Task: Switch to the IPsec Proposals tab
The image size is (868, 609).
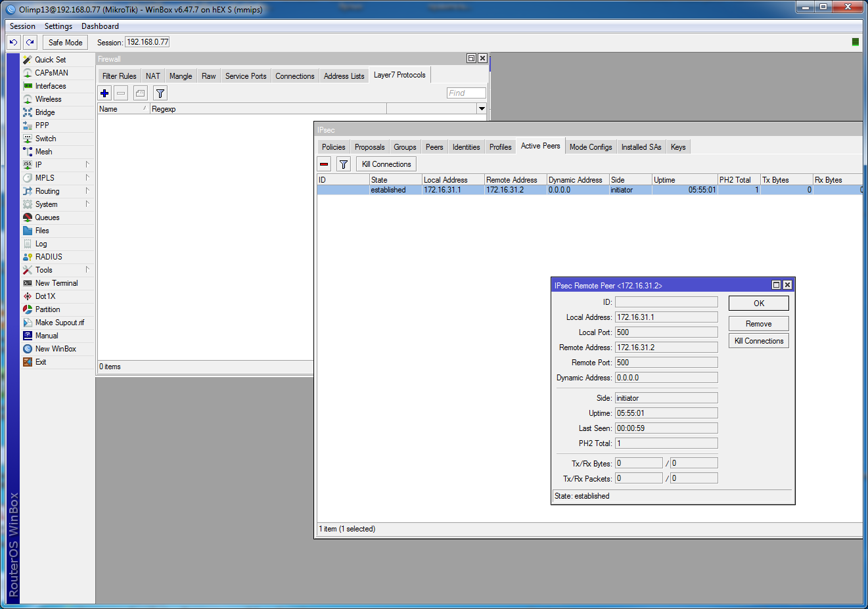Action: (x=370, y=147)
